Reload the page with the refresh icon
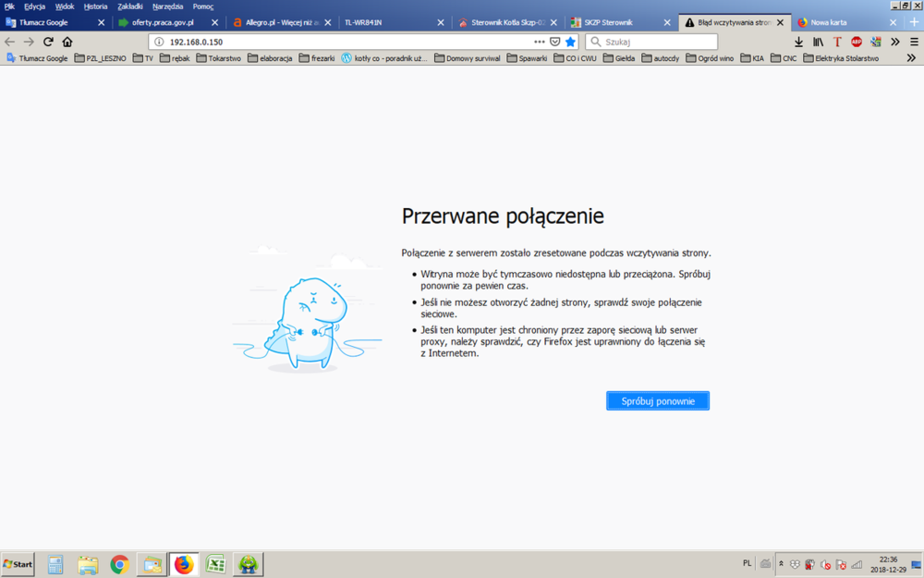 48,42
